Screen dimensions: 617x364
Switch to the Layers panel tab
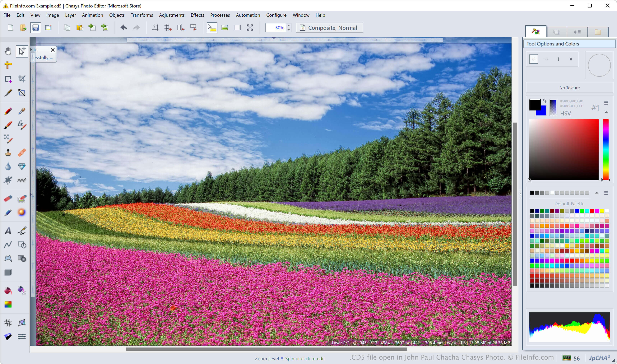(x=556, y=32)
